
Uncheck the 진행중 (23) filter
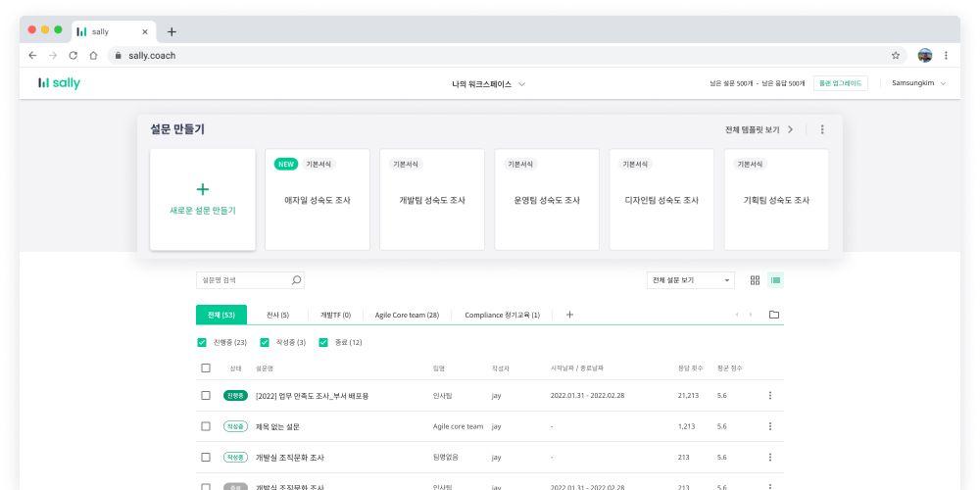point(202,342)
